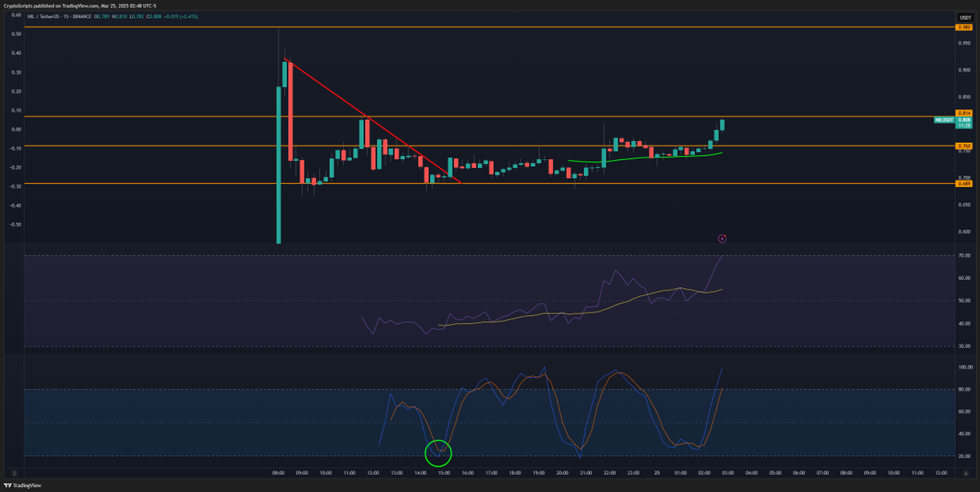Select the red descending trendline drawing
Image resolution: width=980 pixels, height=492 pixels.
point(372,120)
